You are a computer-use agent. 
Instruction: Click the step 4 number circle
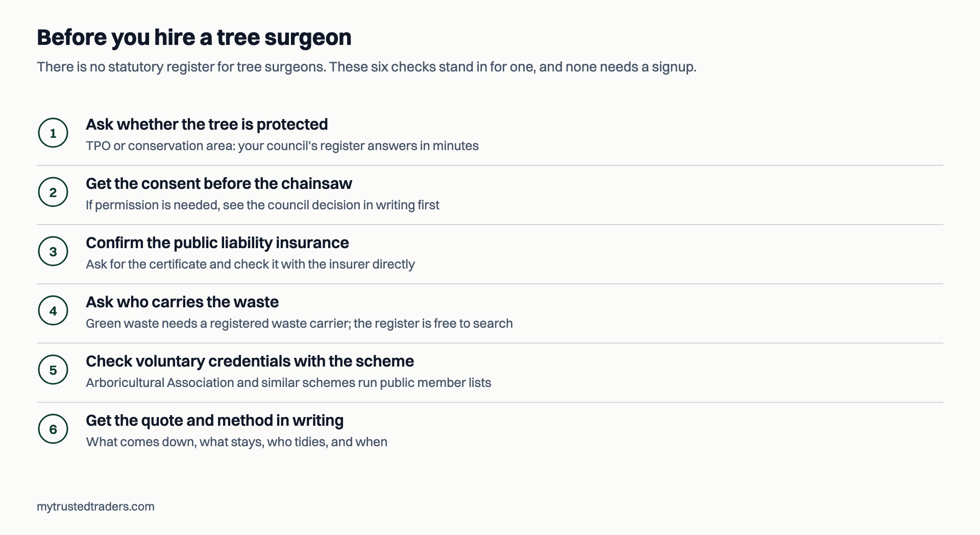(x=53, y=310)
